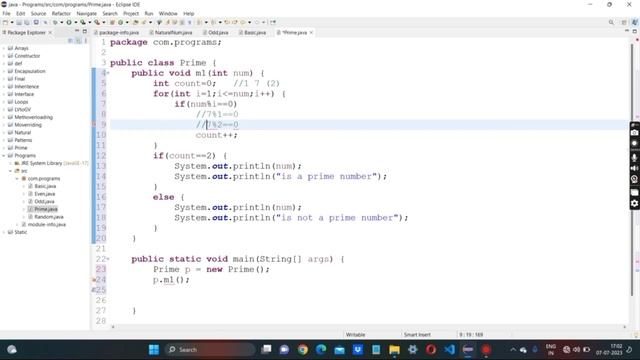Click the webcam icon on the recorder sidebar
This screenshot has width=640, height=360.
634,179
